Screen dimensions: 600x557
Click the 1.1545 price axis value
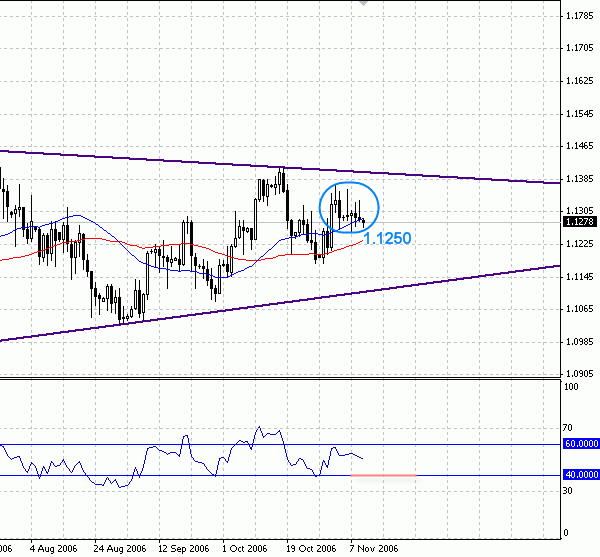[x=579, y=114]
